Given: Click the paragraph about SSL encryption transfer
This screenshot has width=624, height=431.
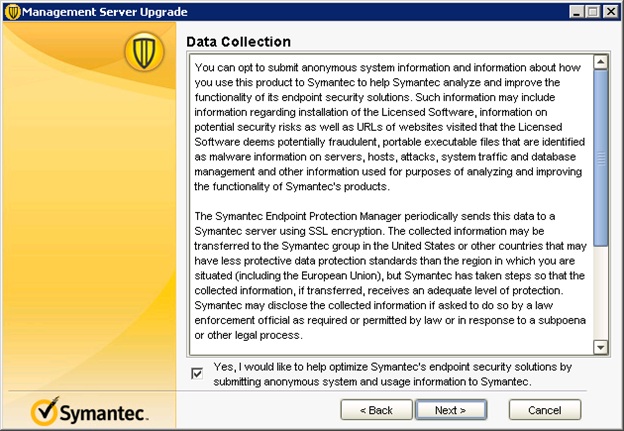Looking at the screenshot, I should pos(390,275).
